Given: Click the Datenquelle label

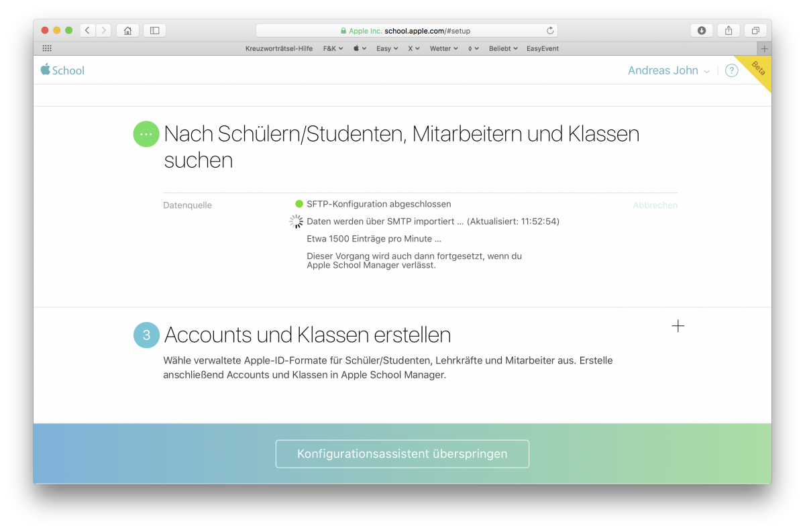Looking at the screenshot, I should 187,205.
